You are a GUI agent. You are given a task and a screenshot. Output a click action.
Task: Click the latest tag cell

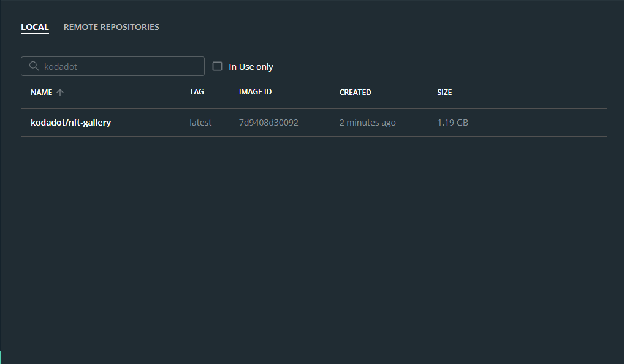(x=200, y=123)
